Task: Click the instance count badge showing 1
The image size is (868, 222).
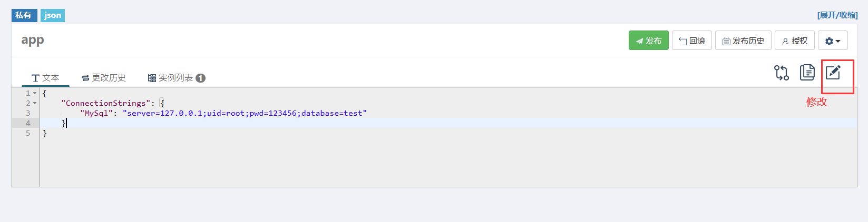Action: 200,78
